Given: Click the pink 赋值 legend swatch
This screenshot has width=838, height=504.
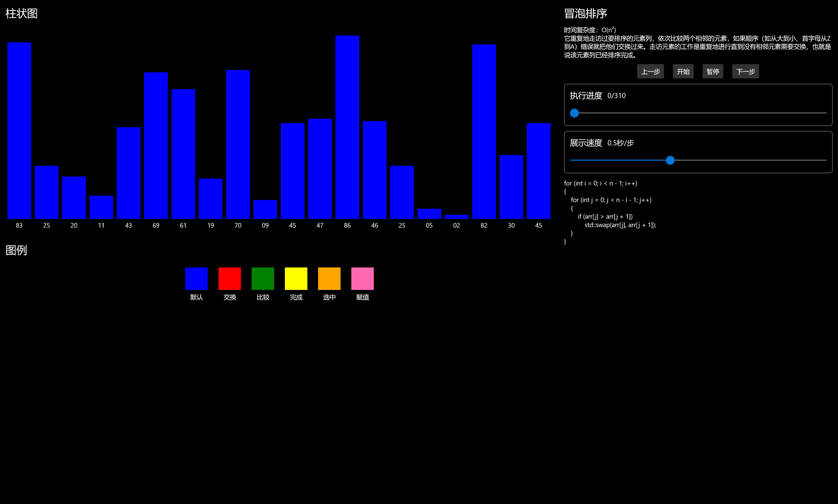Looking at the screenshot, I should [x=362, y=278].
